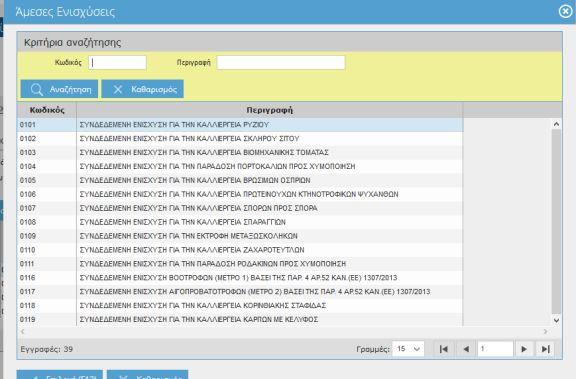Click description ending in ΚΑΛΛΙΕΡΓΕΙΑ ΡΥΖΙΟΥ
This screenshot has width=576, height=379.
coord(174,125)
